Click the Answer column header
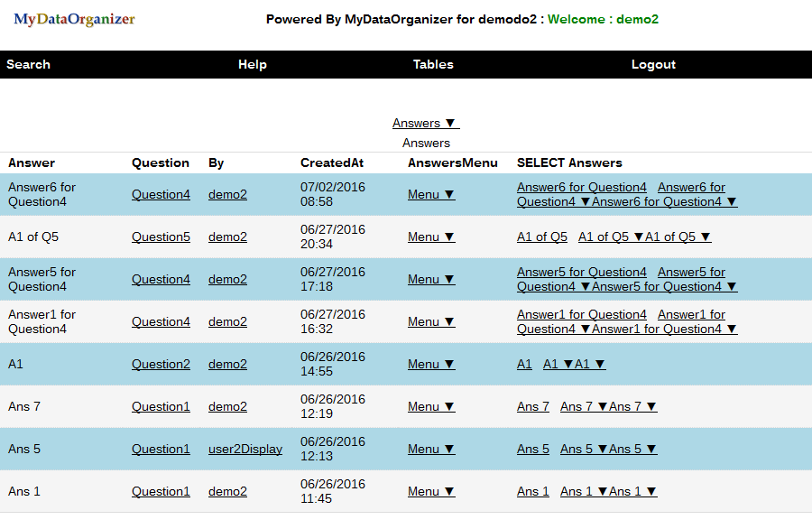This screenshot has width=812, height=529. [32, 163]
